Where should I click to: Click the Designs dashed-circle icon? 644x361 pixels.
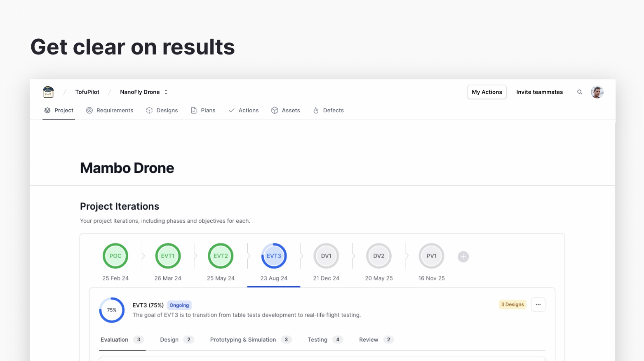(149, 110)
